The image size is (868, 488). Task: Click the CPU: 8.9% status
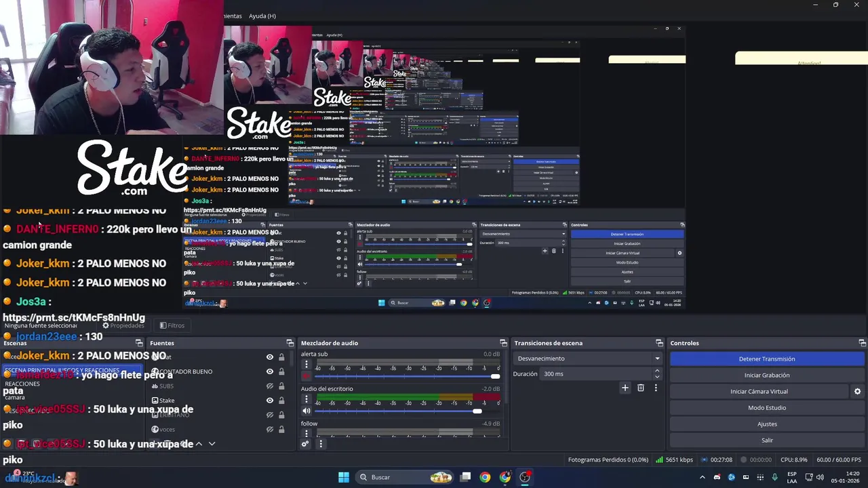[x=794, y=460]
